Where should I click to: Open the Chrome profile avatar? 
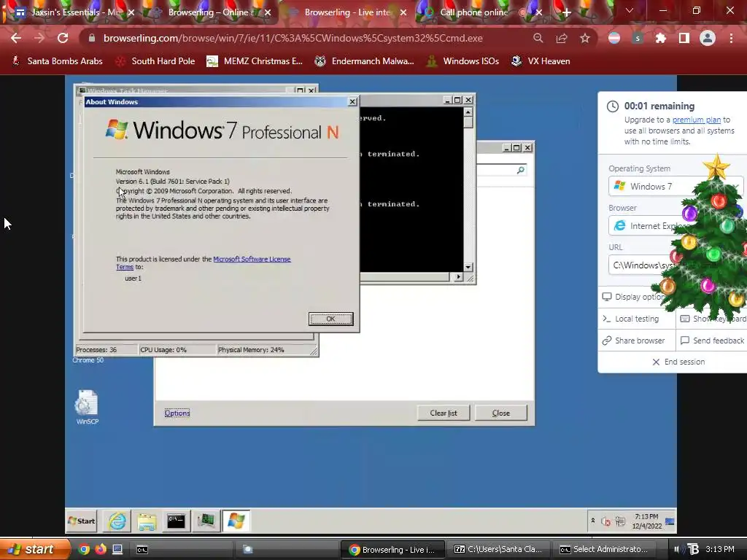[708, 38]
